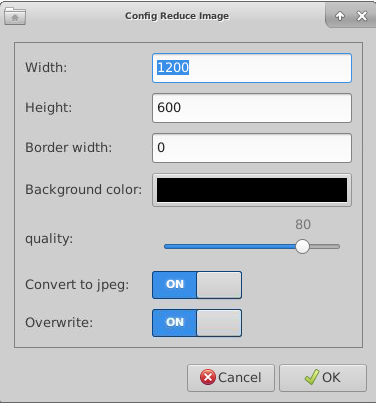Click the "Background color:" label
Viewport: 376px width, 403px height.
coord(84,190)
